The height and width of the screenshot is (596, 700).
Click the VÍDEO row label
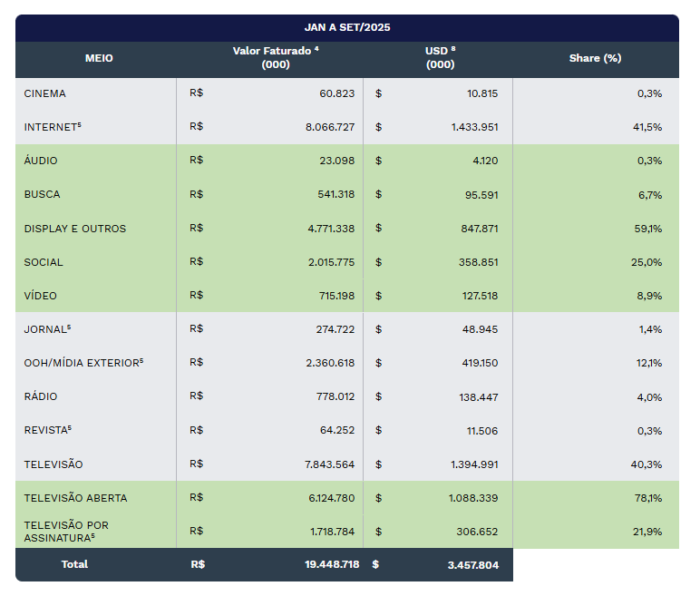pos(41,296)
